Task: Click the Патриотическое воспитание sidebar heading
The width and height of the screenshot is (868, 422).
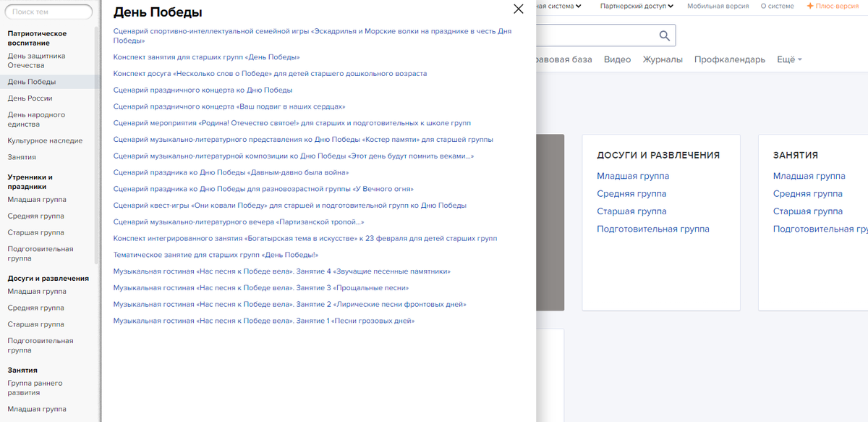Action: [37, 38]
